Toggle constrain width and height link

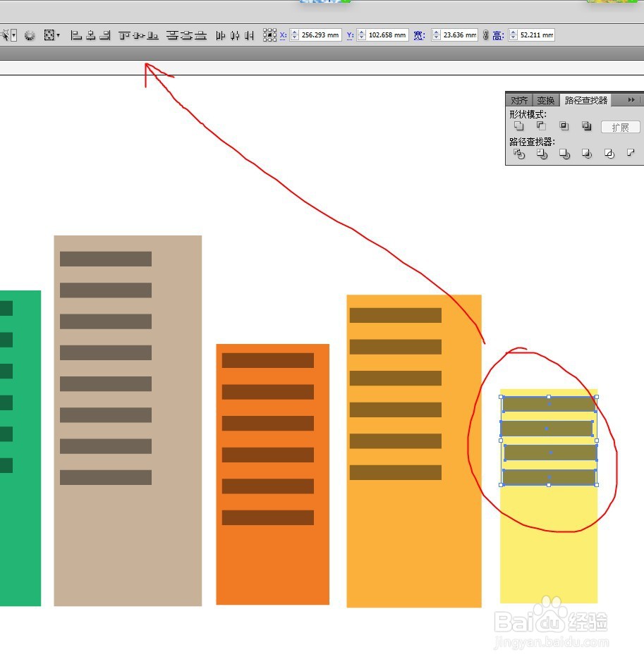[485, 35]
